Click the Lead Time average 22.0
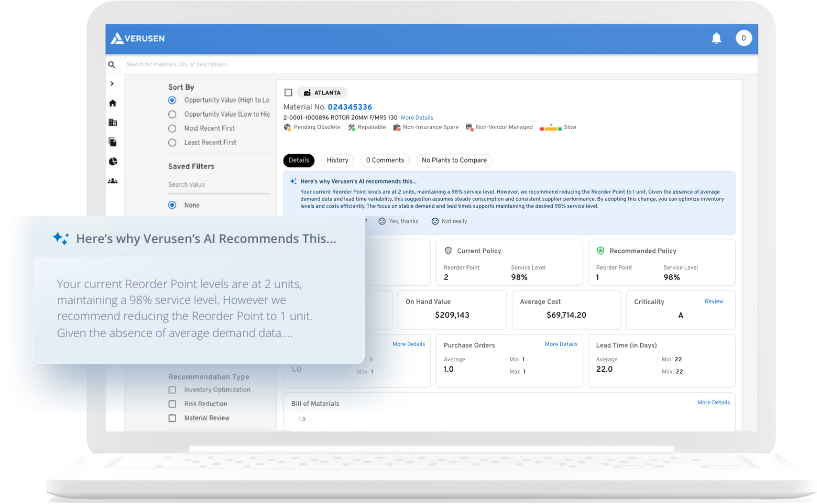The image size is (817, 504). tap(604, 370)
